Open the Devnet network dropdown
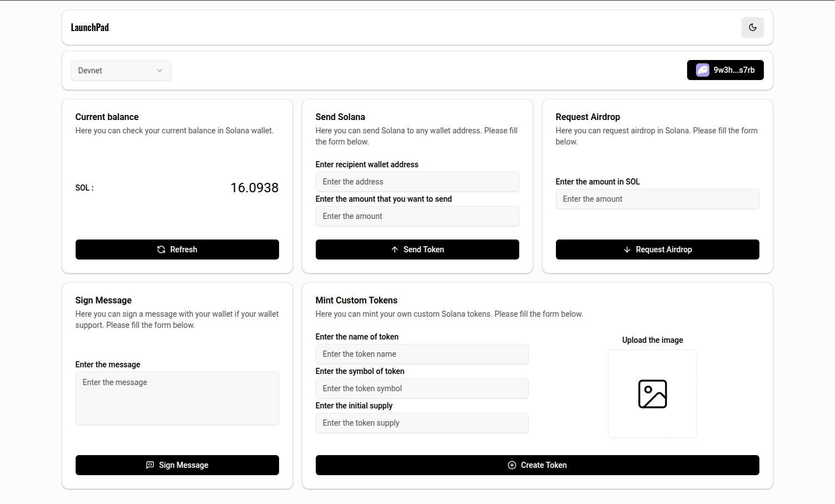Image resolution: width=835 pixels, height=504 pixels. pyautogui.click(x=121, y=71)
